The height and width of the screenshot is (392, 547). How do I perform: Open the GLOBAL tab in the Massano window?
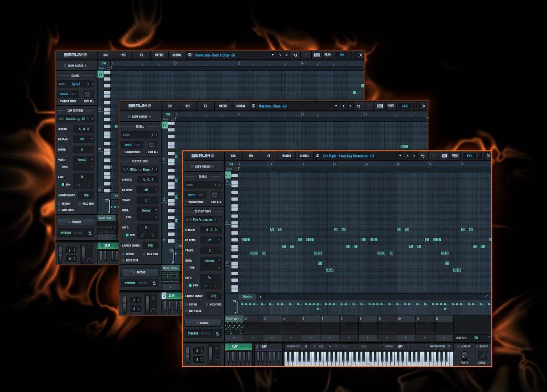(x=241, y=106)
